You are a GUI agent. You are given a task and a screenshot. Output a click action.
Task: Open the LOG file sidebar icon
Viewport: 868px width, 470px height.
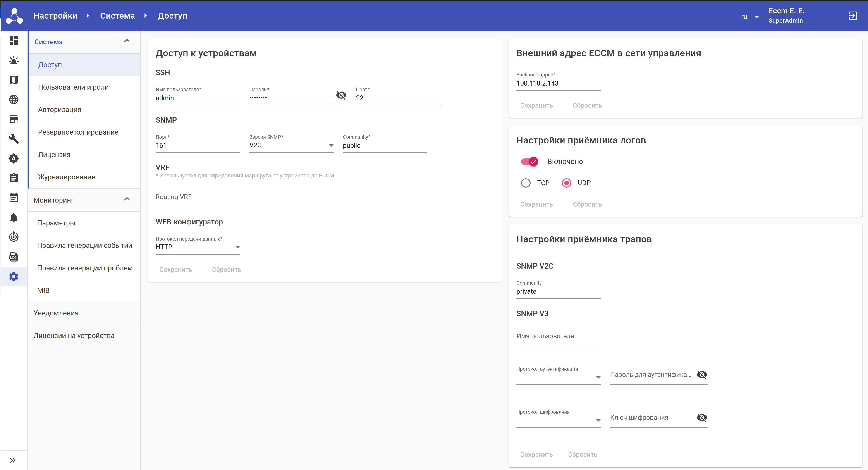[x=14, y=257]
